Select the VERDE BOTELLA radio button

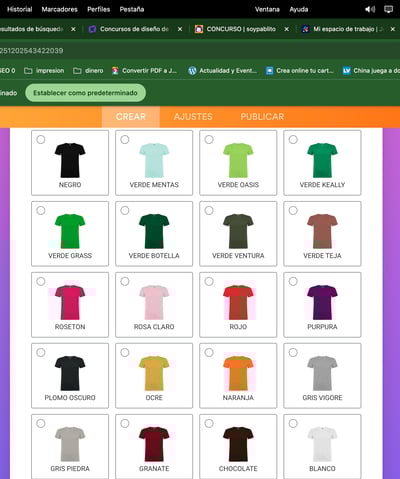[x=125, y=210]
